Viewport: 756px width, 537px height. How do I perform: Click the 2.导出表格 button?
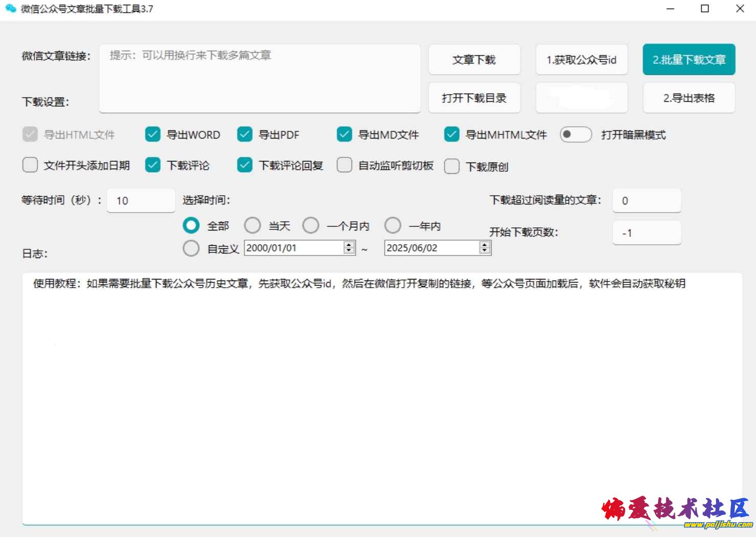pyautogui.click(x=689, y=98)
